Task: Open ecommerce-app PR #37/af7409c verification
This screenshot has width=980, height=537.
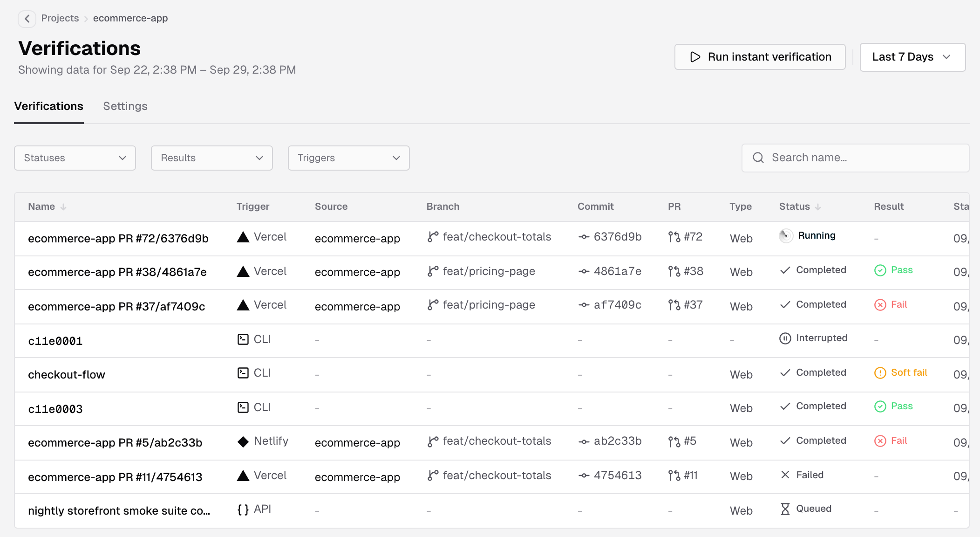Action: pyautogui.click(x=116, y=307)
